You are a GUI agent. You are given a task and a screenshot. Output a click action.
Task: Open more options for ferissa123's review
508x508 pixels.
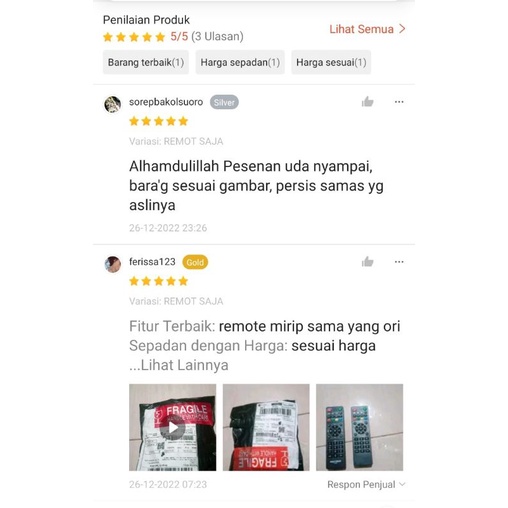click(399, 262)
